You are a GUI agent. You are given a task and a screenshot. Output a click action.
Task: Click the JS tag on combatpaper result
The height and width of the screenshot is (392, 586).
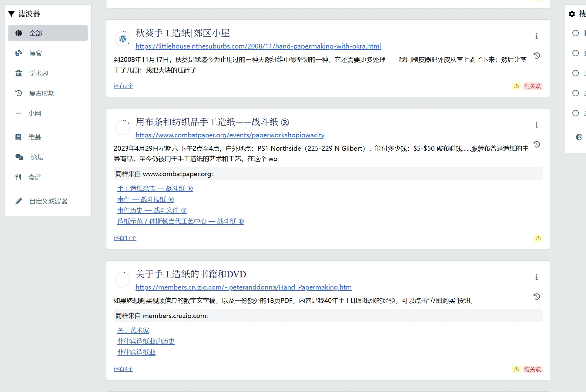coord(538,238)
